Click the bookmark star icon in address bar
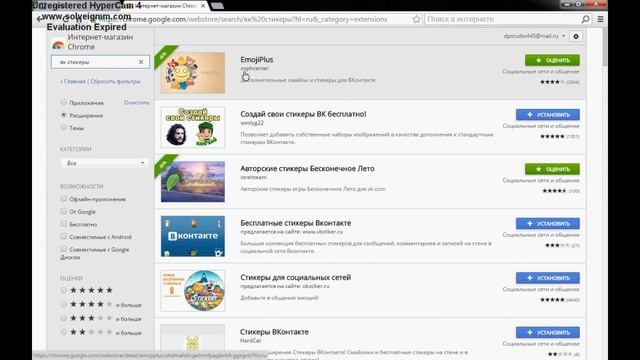Image resolution: width=640 pixels, height=360 pixels. click(x=416, y=19)
